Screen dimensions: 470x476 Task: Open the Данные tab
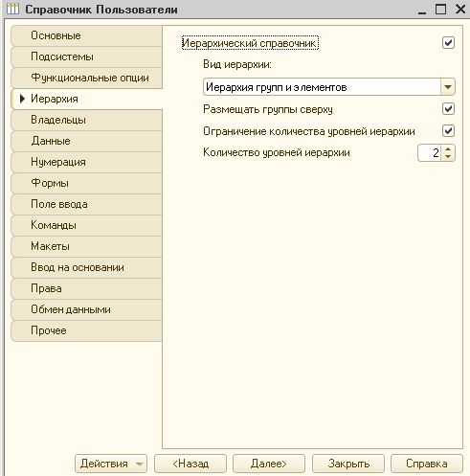pos(86,141)
